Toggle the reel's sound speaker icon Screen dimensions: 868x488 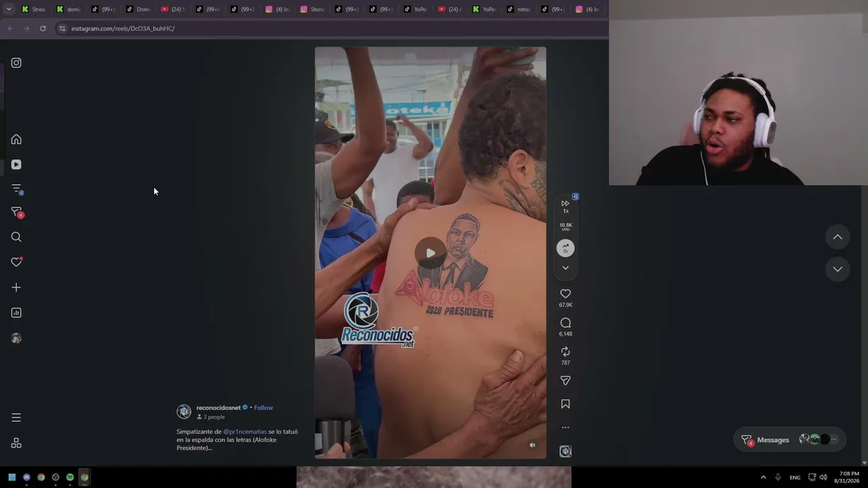532,445
